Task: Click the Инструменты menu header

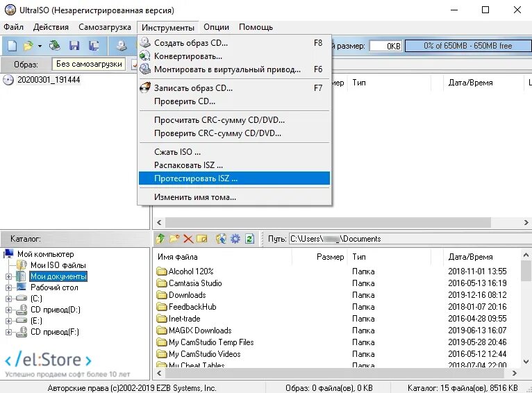Action: tap(168, 28)
